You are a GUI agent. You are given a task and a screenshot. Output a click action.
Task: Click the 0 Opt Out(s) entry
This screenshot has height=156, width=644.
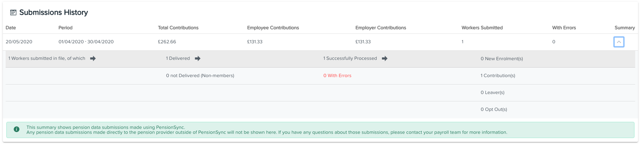[x=494, y=110]
